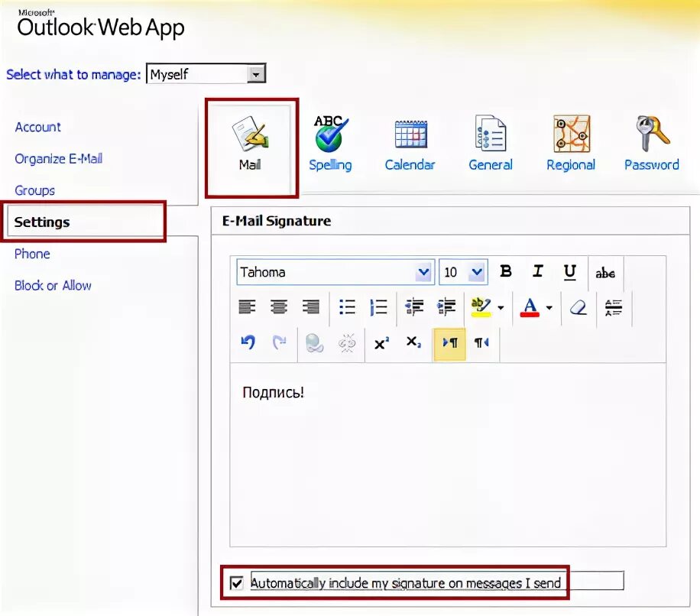Insert numbered list
Screen dimensions: 700x616
coord(378,307)
